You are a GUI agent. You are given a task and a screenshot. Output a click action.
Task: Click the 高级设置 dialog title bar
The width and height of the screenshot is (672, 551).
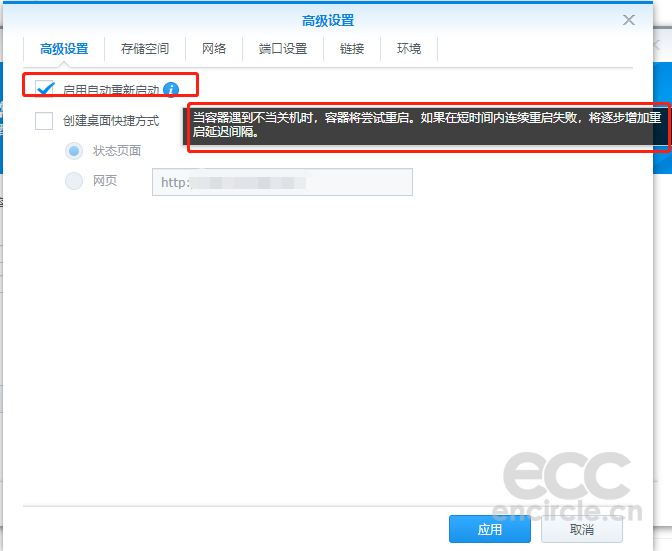328,20
